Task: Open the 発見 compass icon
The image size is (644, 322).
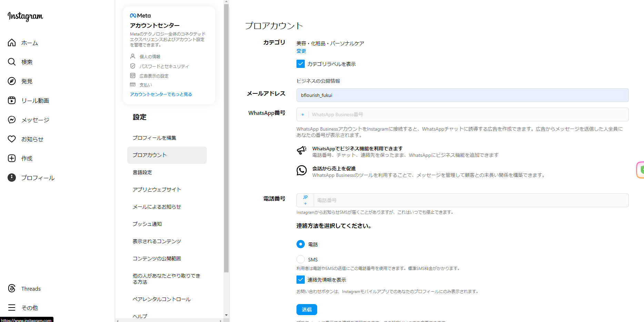Action: tap(12, 81)
